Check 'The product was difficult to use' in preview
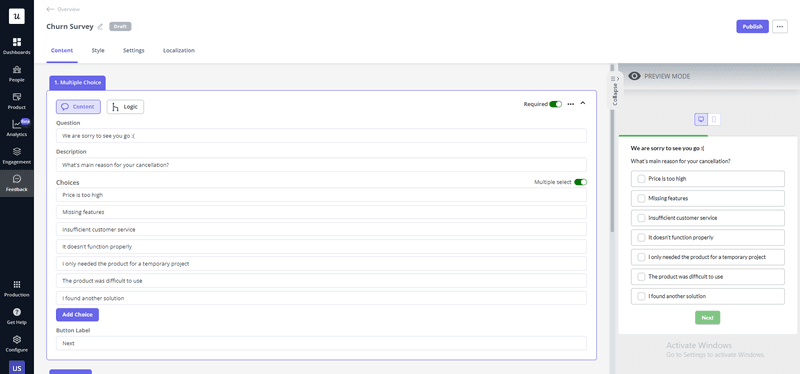The height and width of the screenshot is (374, 800). (x=641, y=277)
